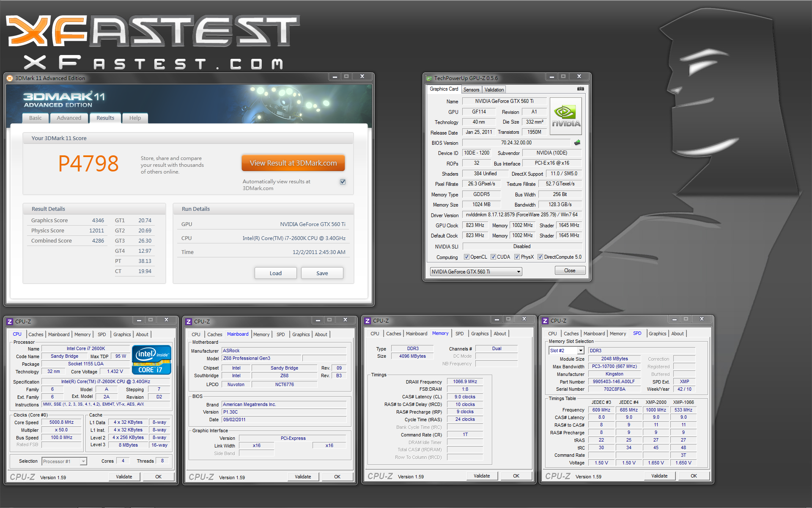Switch to the Advanced tab in 3DMark
This screenshot has width=812, height=508.
tap(69, 118)
